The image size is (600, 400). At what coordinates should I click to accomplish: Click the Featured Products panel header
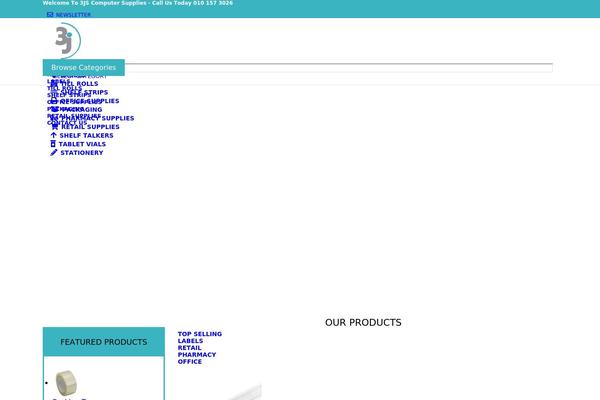[104, 342]
